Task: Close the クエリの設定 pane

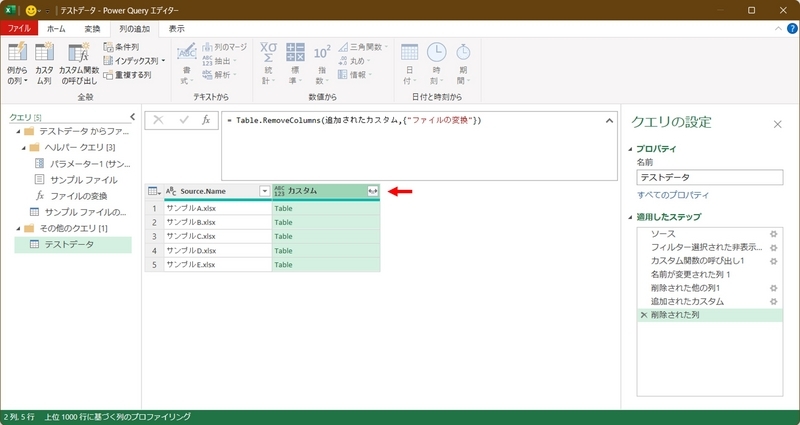Action: (777, 124)
